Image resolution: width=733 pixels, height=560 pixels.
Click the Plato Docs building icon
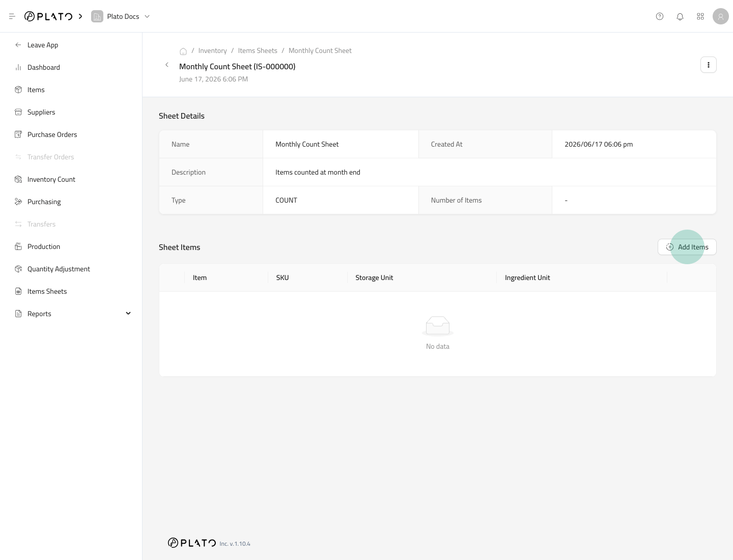97,16
